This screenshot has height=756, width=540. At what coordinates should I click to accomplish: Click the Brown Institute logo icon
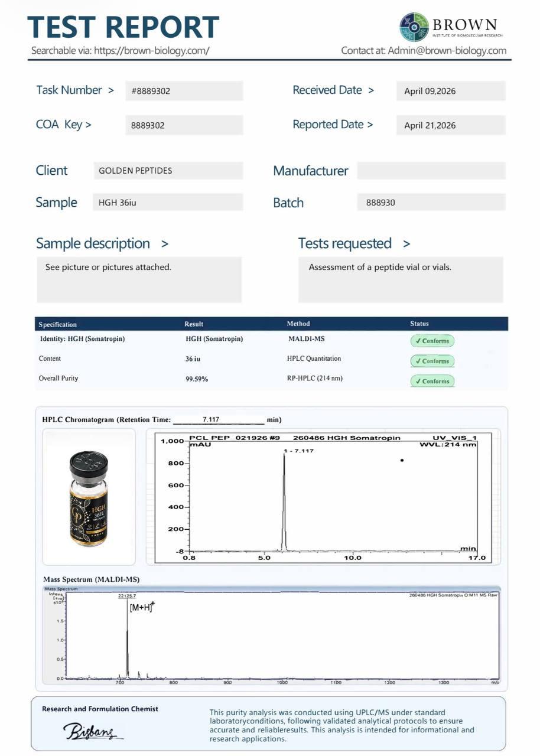(x=414, y=27)
